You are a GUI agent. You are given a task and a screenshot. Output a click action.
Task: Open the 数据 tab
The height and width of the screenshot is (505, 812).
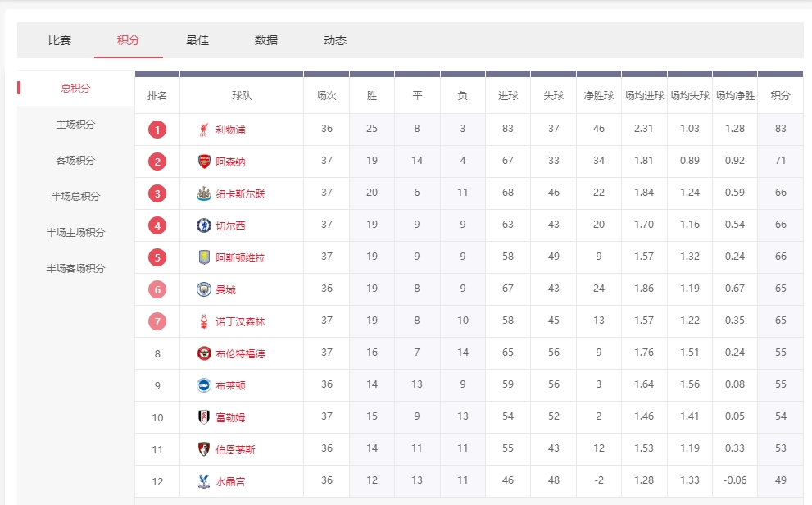click(266, 40)
